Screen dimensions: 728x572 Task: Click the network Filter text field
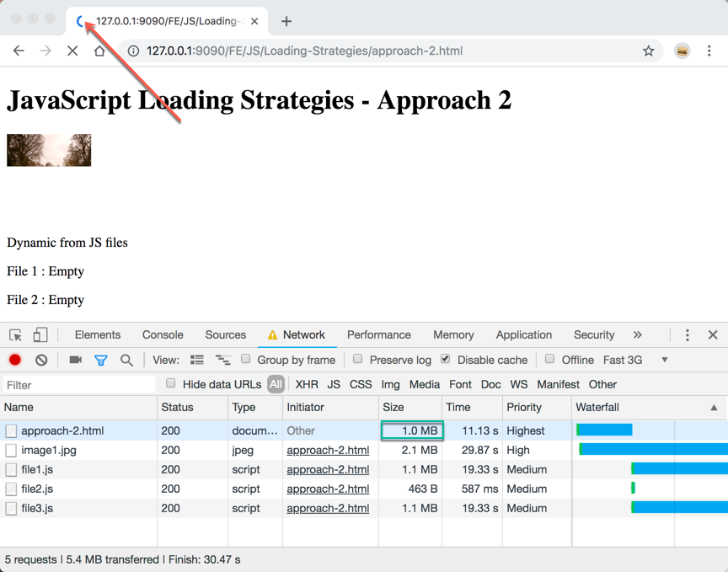click(79, 384)
